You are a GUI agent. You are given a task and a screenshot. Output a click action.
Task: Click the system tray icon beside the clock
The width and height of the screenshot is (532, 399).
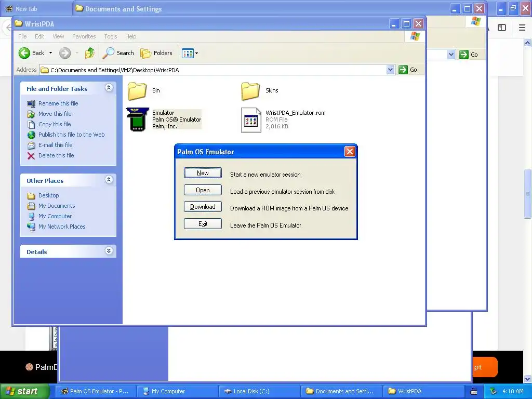[494, 391]
